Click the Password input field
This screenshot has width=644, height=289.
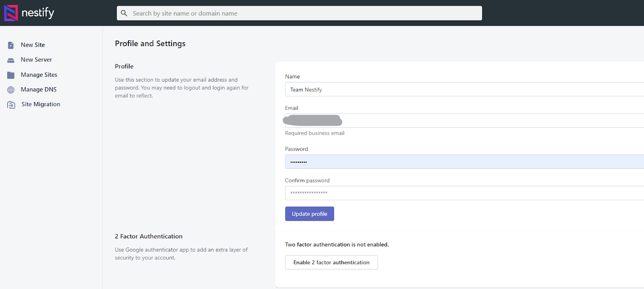tap(464, 162)
